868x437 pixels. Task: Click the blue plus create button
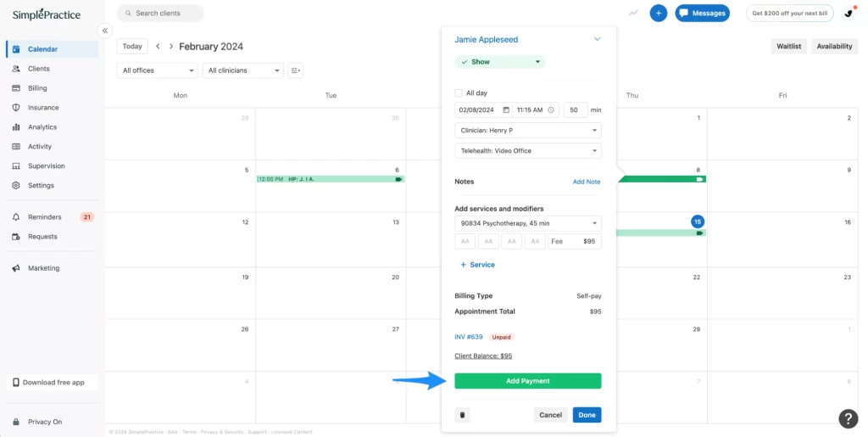658,13
